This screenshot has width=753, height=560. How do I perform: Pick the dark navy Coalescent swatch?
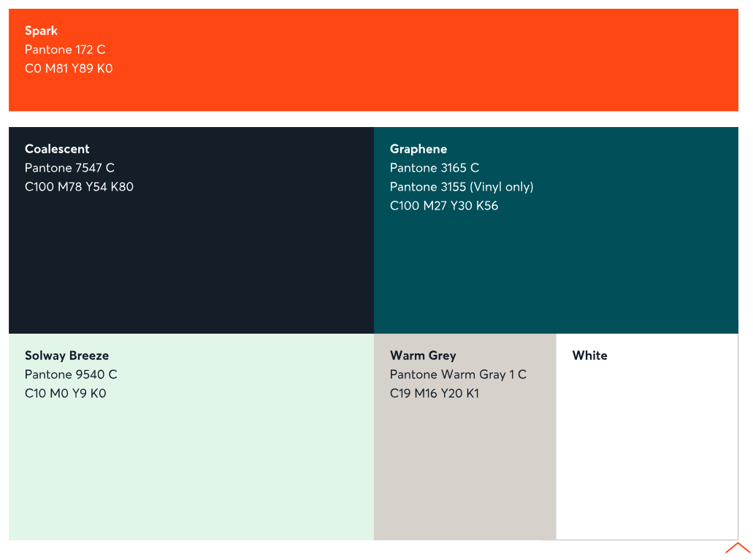[191, 263]
